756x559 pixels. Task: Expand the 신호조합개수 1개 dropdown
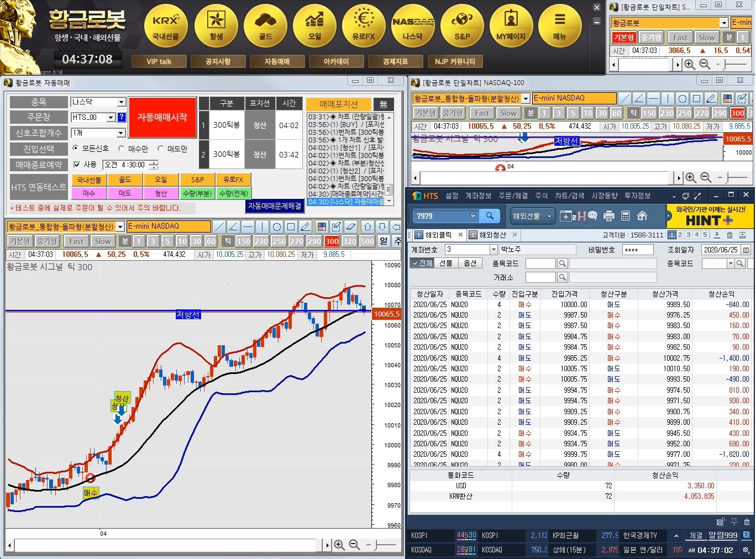(121, 133)
